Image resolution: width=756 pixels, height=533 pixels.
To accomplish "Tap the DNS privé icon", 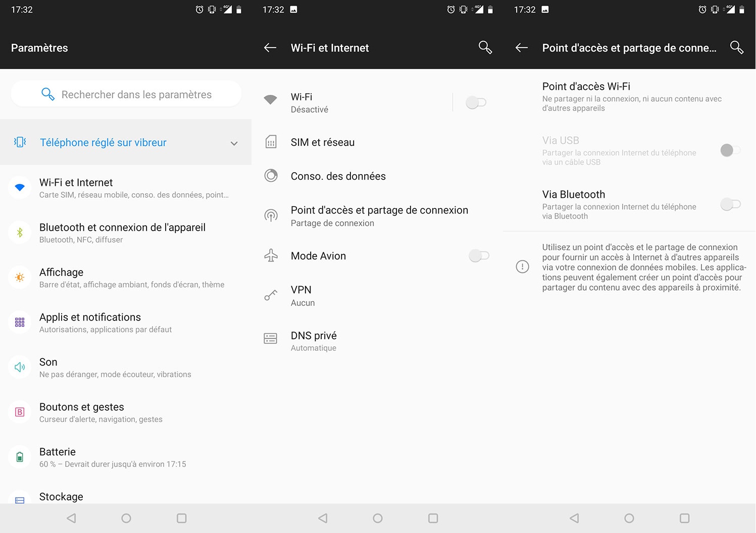I will [x=271, y=338].
